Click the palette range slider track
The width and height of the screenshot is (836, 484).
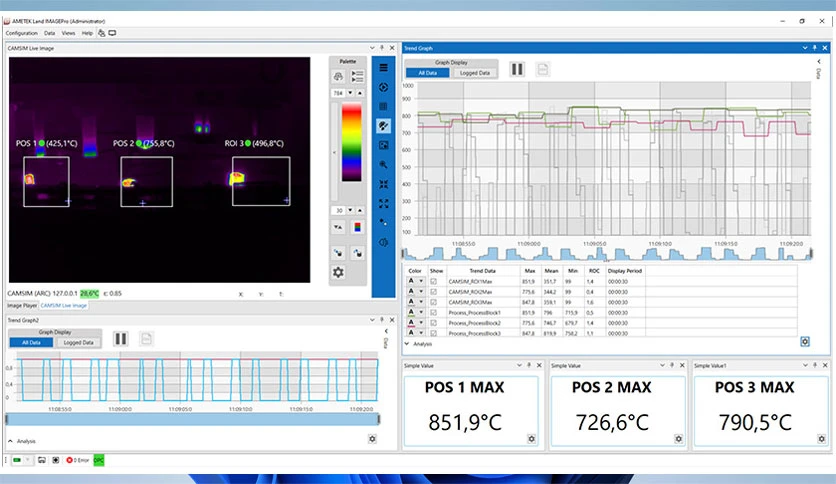(335, 151)
